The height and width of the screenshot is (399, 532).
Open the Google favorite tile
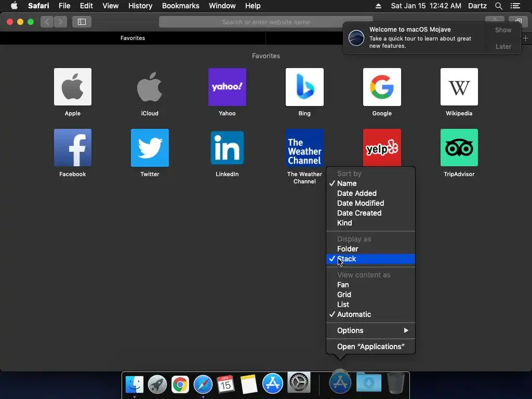pyautogui.click(x=382, y=87)
